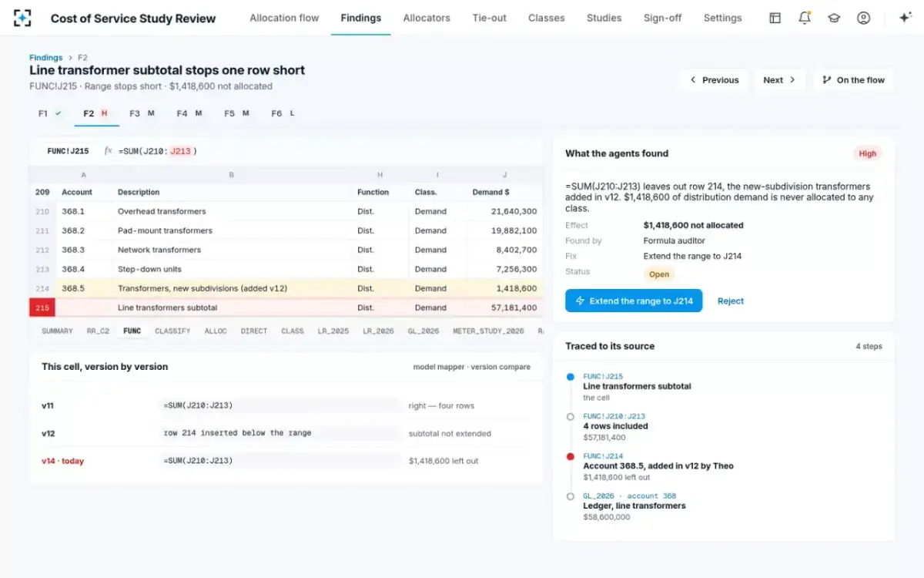This screenshot has height=578, width=924.
Task: Open the Studies tab
Action: [604, 18]
